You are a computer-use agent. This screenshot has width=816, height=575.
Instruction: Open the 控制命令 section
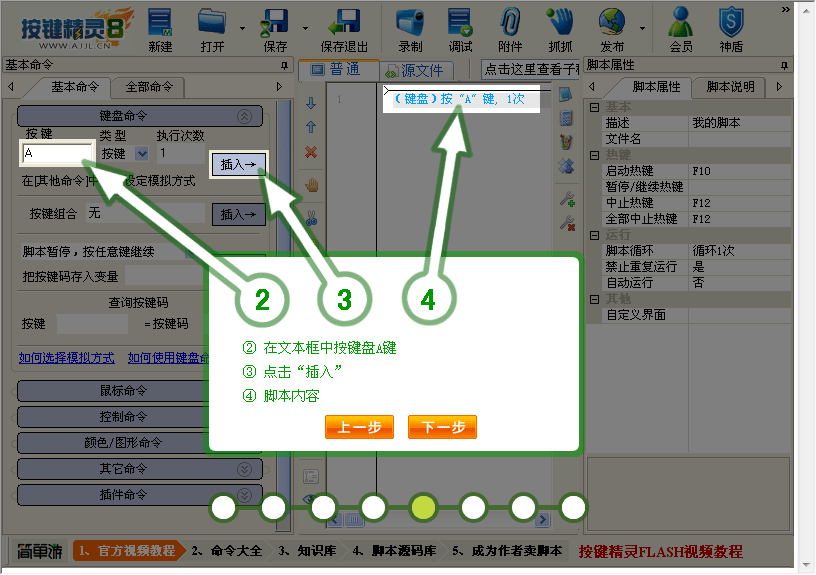[123, 417]
